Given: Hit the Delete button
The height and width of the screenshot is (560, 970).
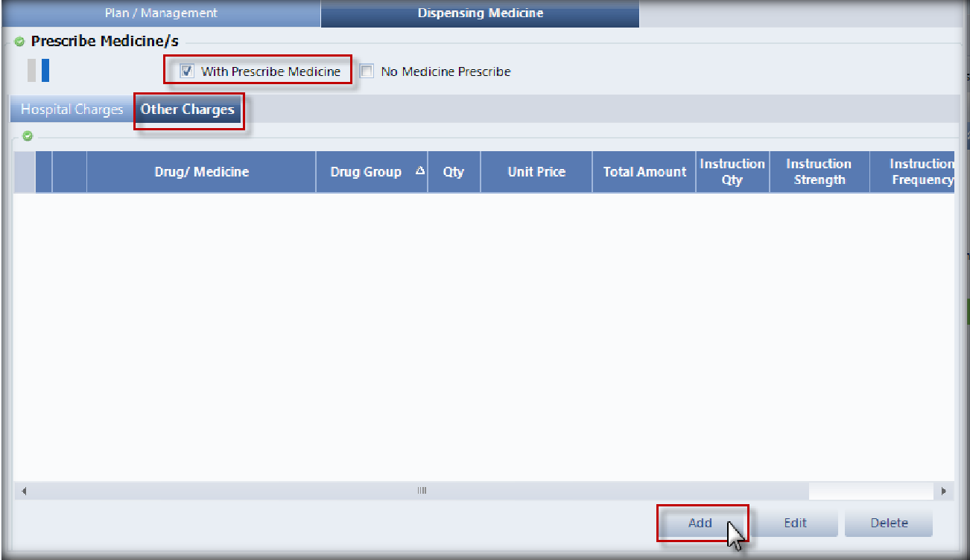Looking at the screenshot, I should coord(889,523).
